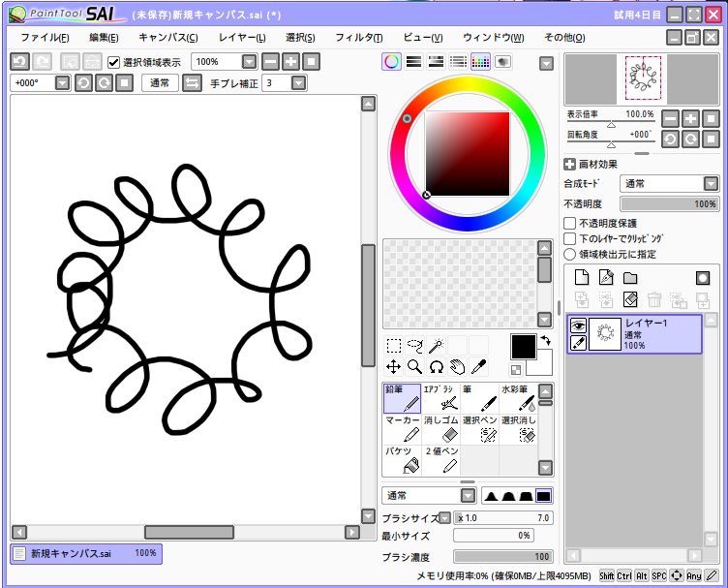Select the バケツ bucket fill tool
The width and height of the screenshot is (728, 588).
pyautogui.click(x=402, y=460)
